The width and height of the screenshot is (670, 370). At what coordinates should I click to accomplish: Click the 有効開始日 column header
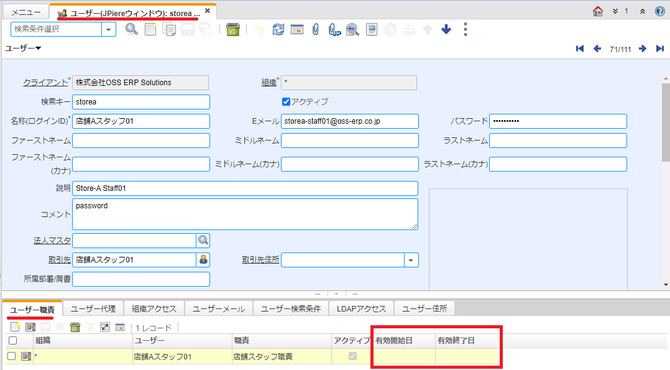click(405, 341)
